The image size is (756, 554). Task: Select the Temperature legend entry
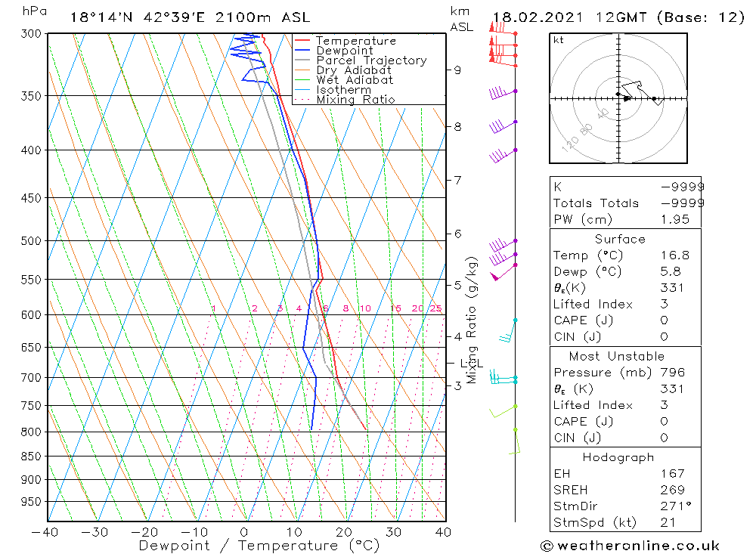coord(356,41)
